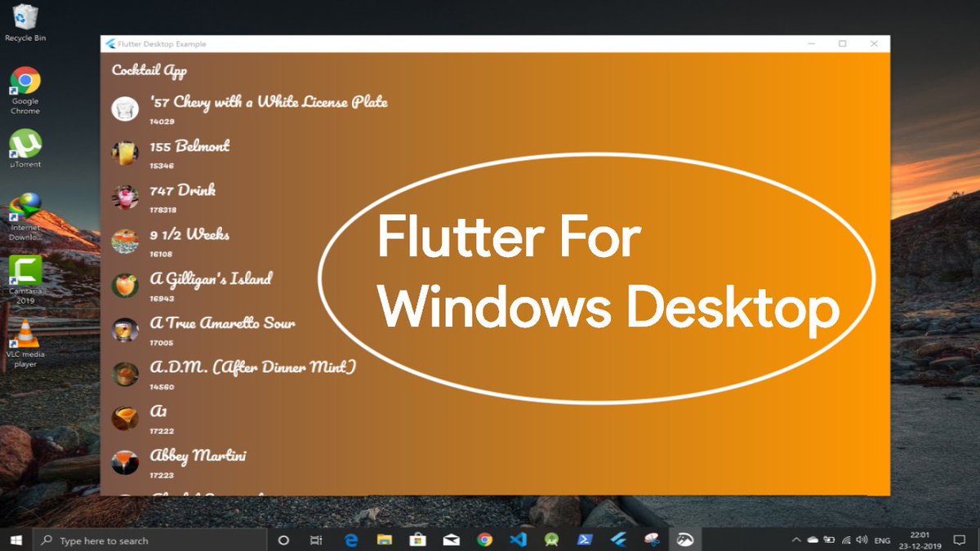Open the volume speaker tray icon
The width and height of the screenshot is (980, 551).
click(862, 540)
